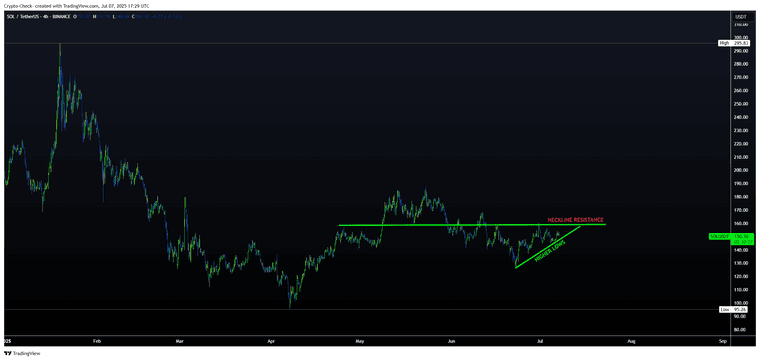
Task: Click the 260.00 price axis value
Action: (740, 91)
